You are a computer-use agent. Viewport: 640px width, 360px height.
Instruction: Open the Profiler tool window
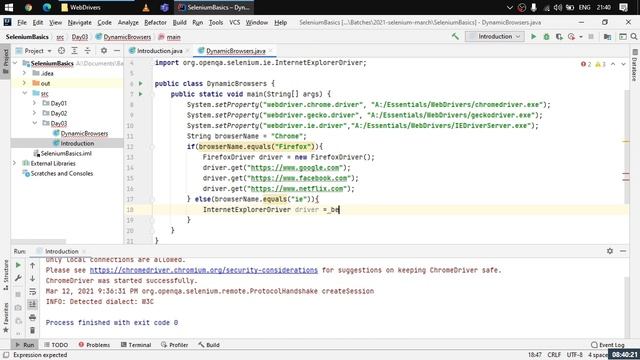coord(174,345)
